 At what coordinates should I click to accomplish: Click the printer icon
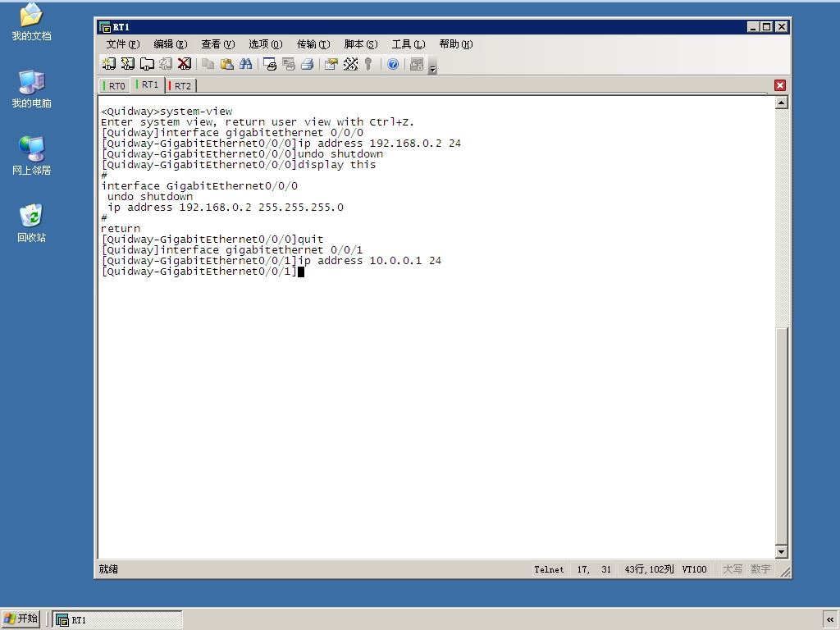(x=308, y=64)
